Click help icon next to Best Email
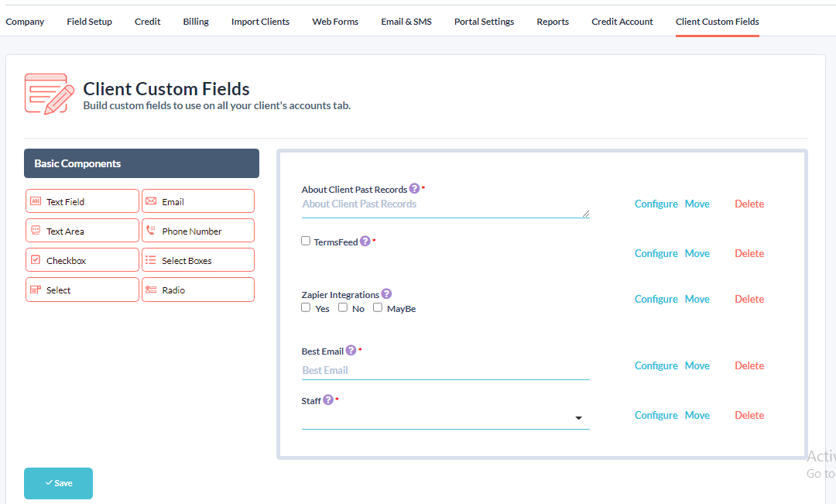 [x=351, y=351]
